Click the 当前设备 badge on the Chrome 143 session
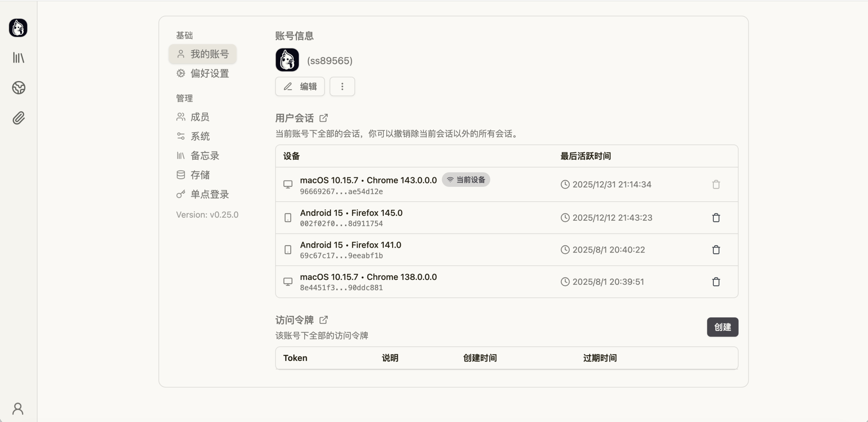The image size is (868, 422). pyautogui.click(x=466, y=180)
